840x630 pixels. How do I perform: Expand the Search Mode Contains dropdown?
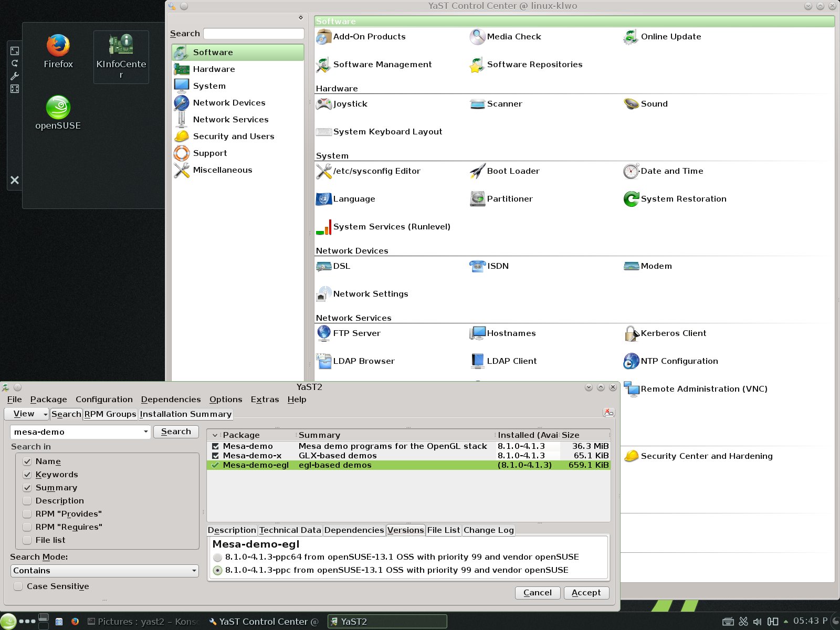[x=104, y=571]
